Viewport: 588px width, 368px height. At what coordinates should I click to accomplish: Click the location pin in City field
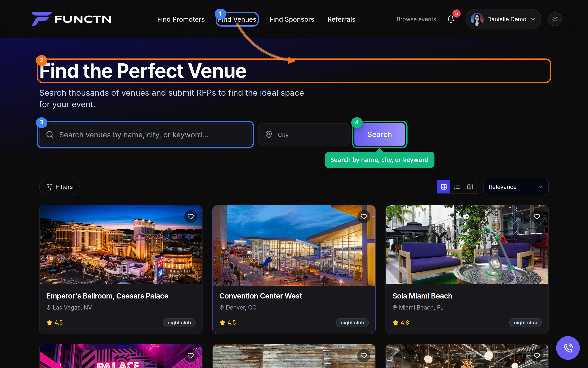[268, 135]
